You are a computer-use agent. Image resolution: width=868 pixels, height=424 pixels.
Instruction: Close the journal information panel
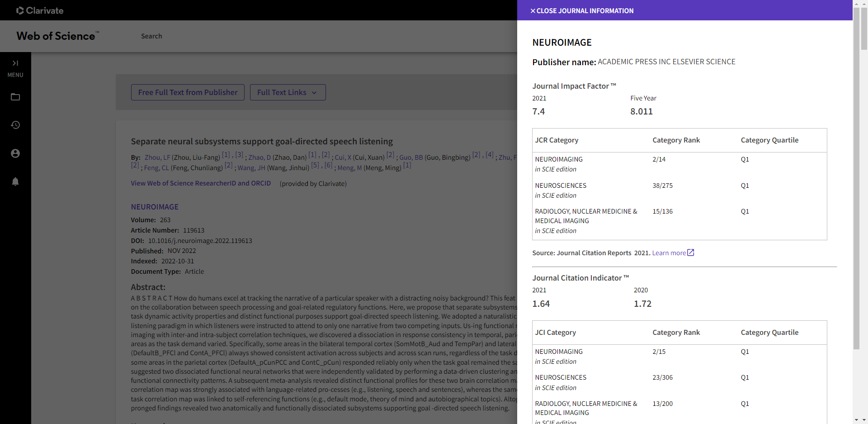tap(582, 11)
